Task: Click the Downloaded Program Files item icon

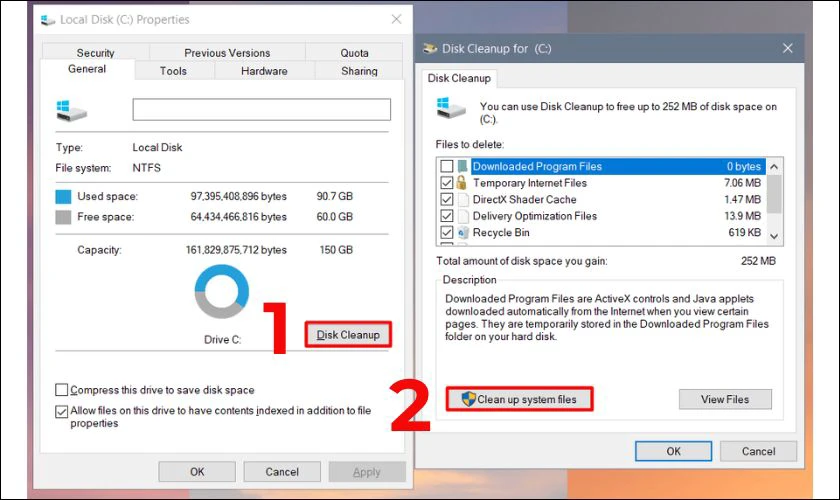Action: tap(462, 166)
